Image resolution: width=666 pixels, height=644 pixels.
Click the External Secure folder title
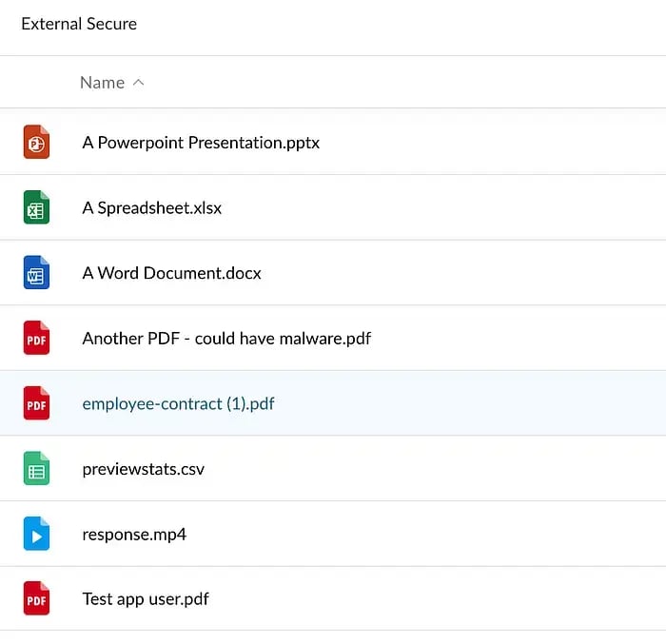point(79,24)
